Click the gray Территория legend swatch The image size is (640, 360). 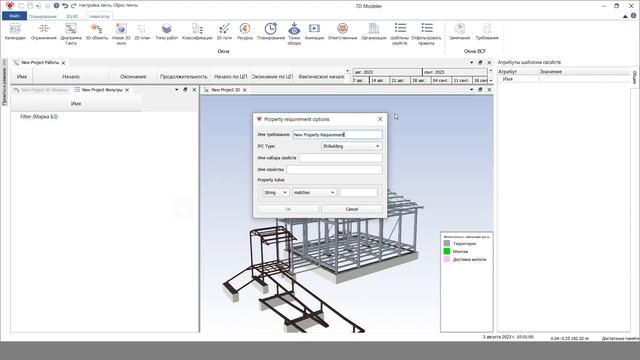point(447,243)
